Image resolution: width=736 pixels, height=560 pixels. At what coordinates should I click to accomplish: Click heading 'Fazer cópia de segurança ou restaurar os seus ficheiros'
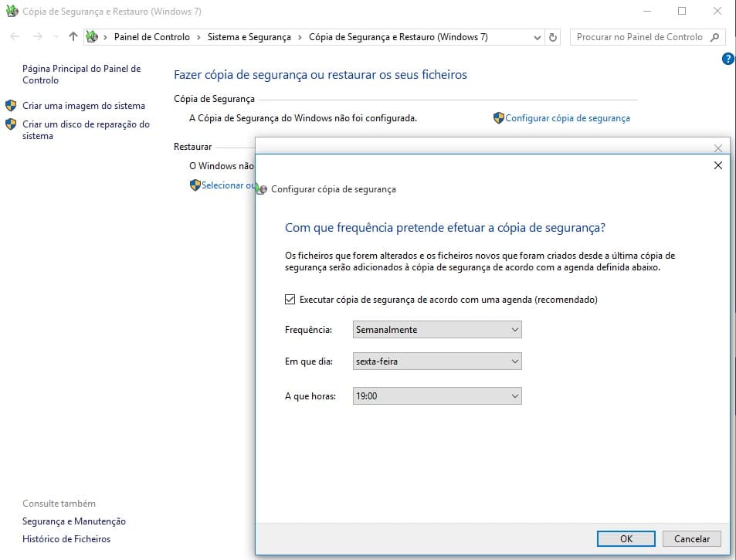tap(321, 75)
